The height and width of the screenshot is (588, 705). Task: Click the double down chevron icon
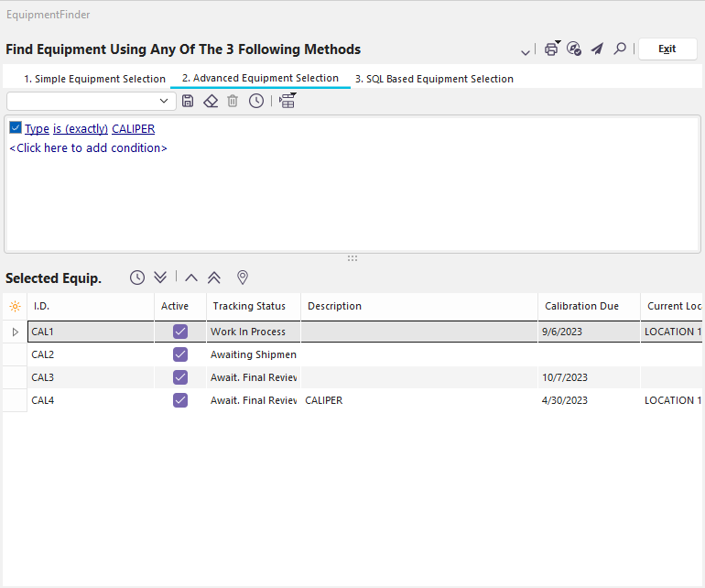(x=160, y=278)
